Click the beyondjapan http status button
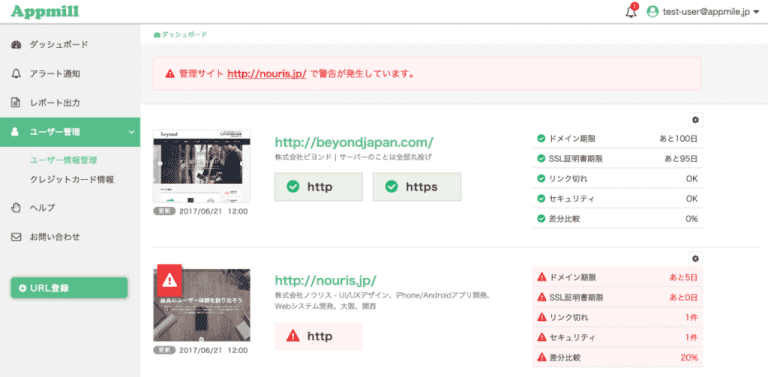The height and width of the screenshot is (377, 768). click(318, 187)
